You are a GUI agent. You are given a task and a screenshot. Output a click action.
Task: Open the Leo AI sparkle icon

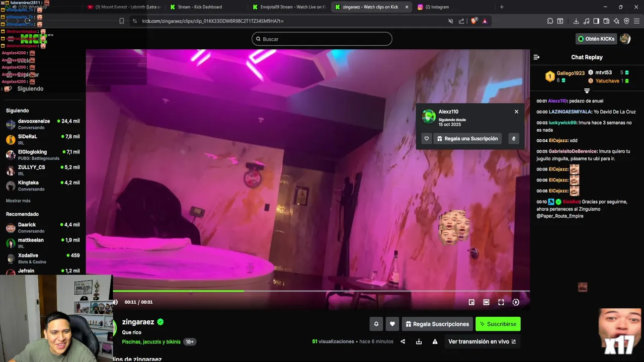point(616,21)
